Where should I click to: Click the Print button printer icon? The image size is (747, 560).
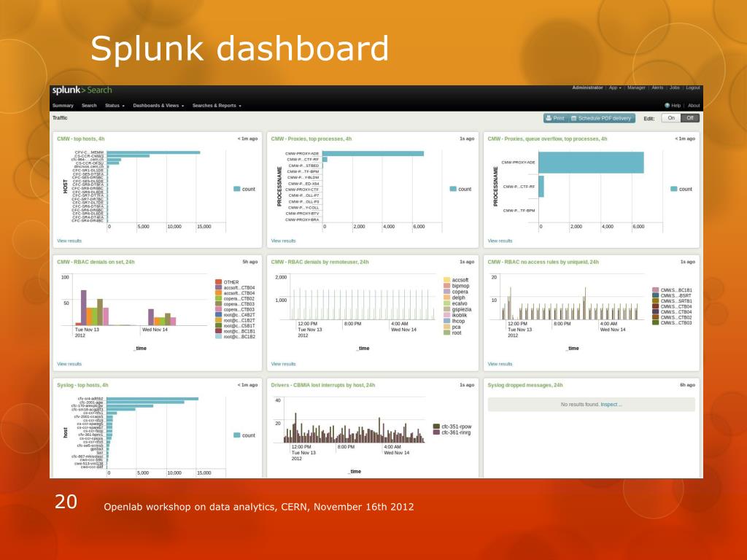[549, 118]
